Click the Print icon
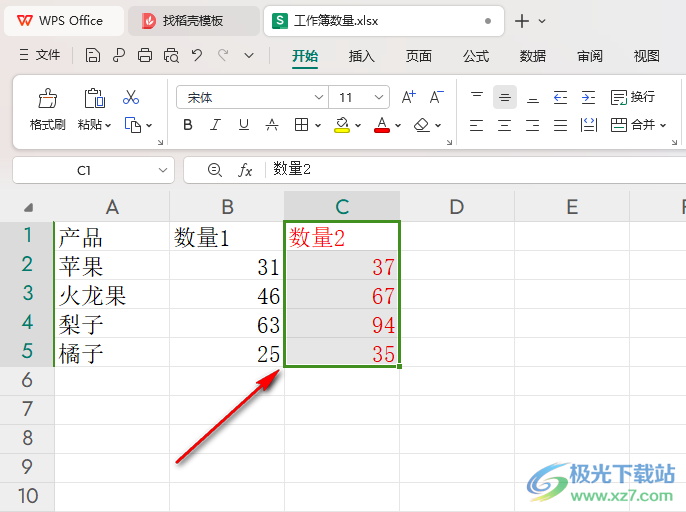This screenshot has height=512, width=686. point(145,56)
